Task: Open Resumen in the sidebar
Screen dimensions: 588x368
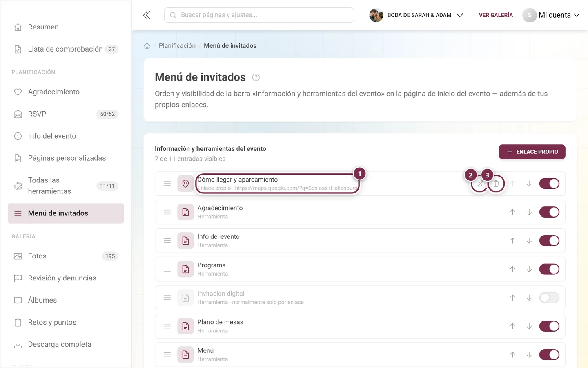Action: pos(66,27)
